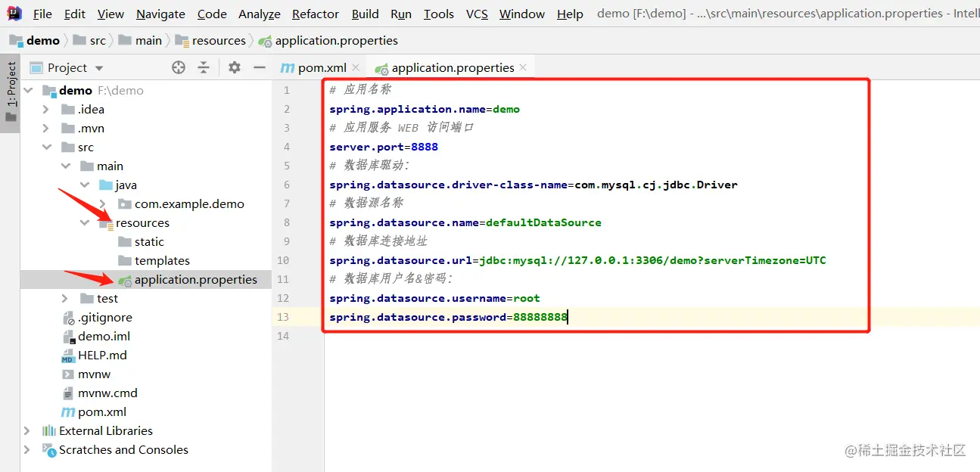Collapse the java folder
The image size is (980, 472).
click(x=85, y=185)
